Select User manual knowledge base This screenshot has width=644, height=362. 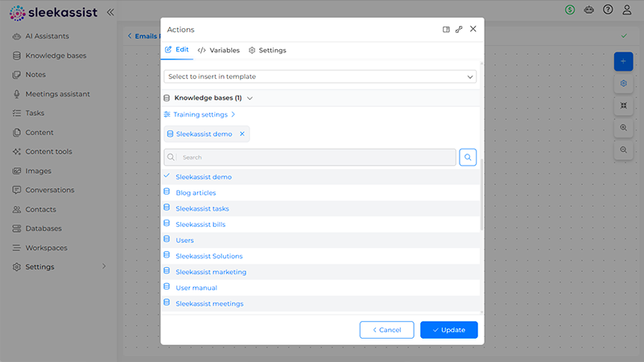(x=320, y=288)
